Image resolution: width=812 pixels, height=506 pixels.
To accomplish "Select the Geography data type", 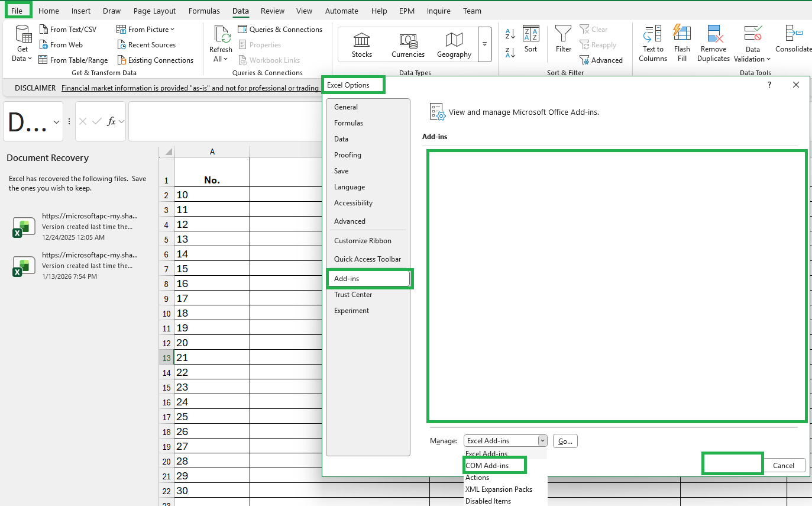I will [454, 44].
